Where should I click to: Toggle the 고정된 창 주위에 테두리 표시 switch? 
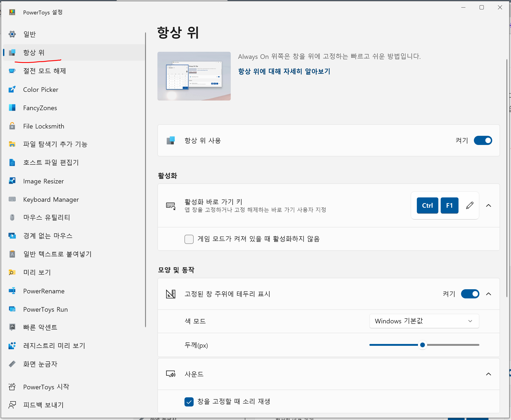[x=470, y=294]
